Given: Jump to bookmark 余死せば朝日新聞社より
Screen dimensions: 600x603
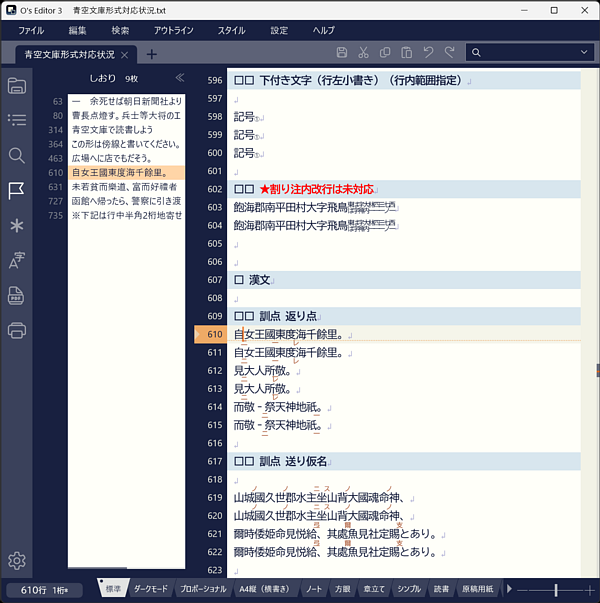Looking at the screenshot, I should coord(126,101).
